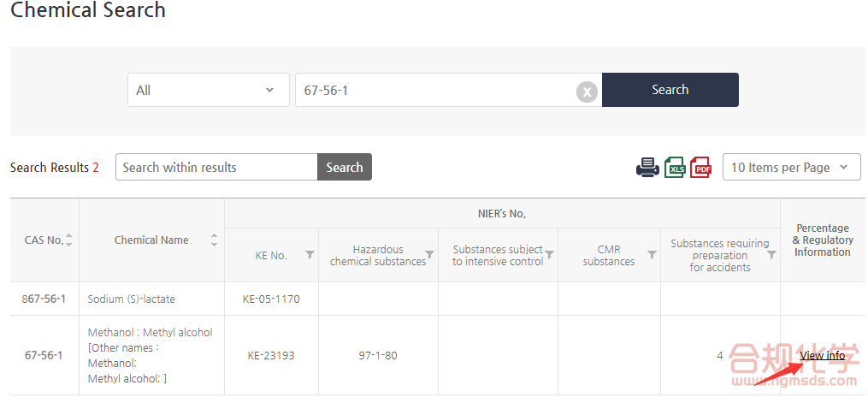Open the KE No. column filter

click(310, 255)
